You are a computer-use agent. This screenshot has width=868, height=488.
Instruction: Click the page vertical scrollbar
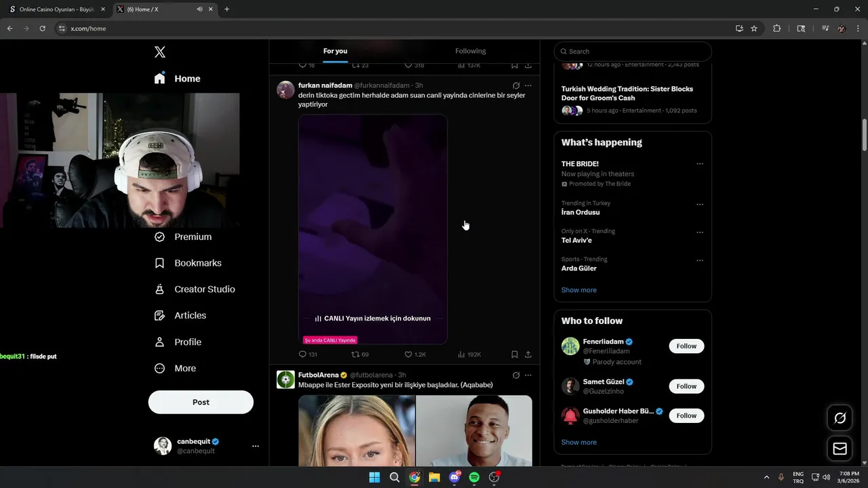pyautogui.click(x=865, y=136)
